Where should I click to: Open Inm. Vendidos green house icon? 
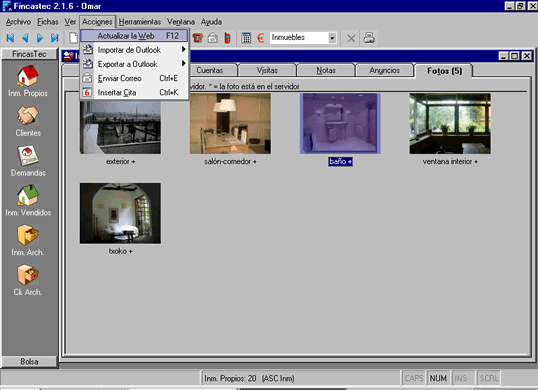[x=28, y=195]
